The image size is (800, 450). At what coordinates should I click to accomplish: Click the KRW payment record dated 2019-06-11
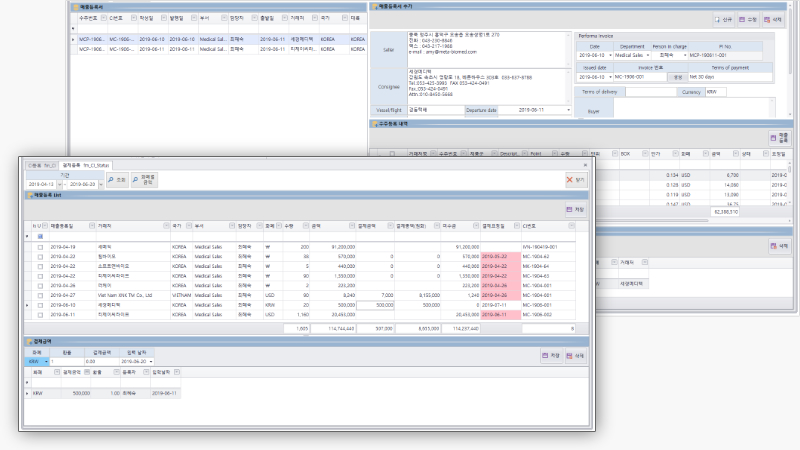click(x=105, y=393)
